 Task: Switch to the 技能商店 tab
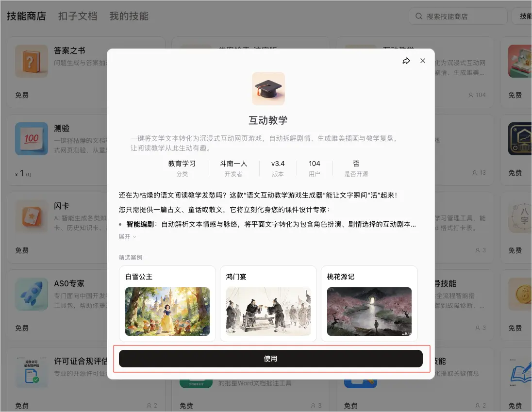tap(27, 16)
